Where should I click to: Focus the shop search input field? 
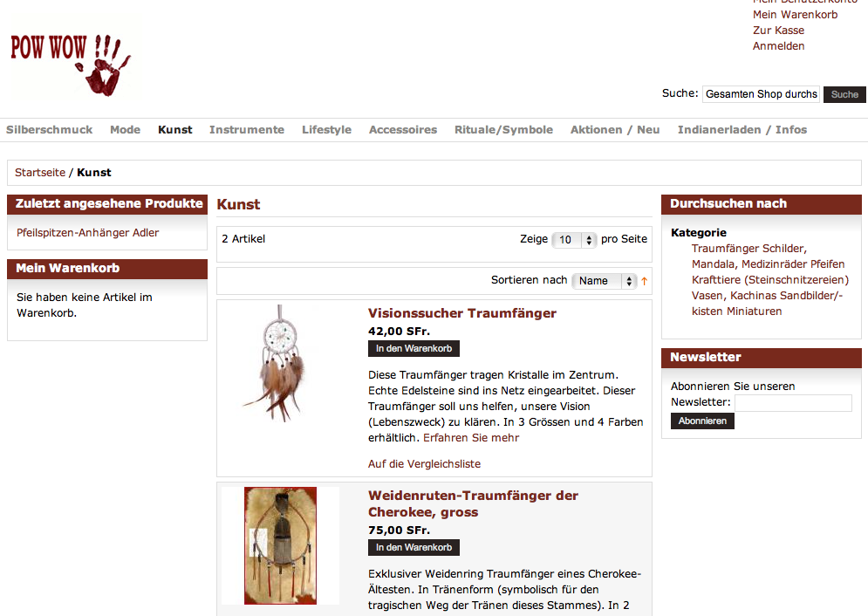(762, 94)
